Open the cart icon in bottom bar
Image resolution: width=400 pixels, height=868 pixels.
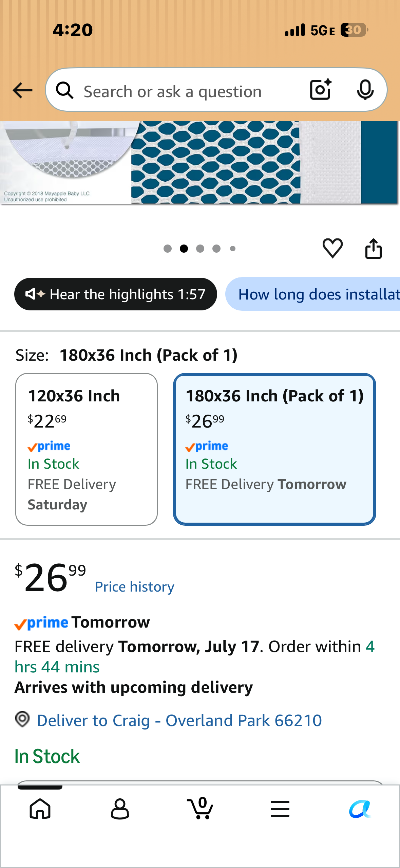[x=201, y=808]
